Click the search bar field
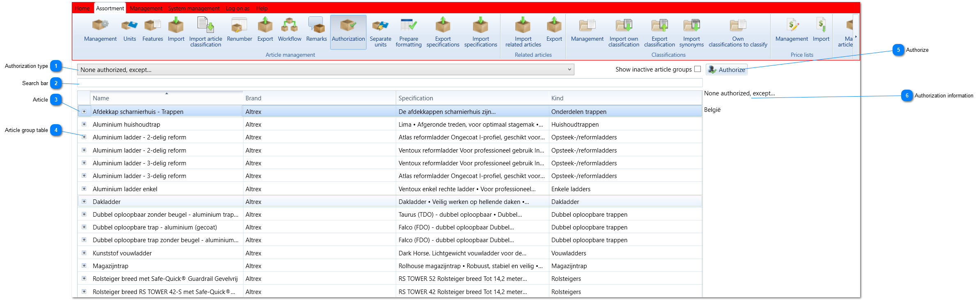 pos(390,83)
